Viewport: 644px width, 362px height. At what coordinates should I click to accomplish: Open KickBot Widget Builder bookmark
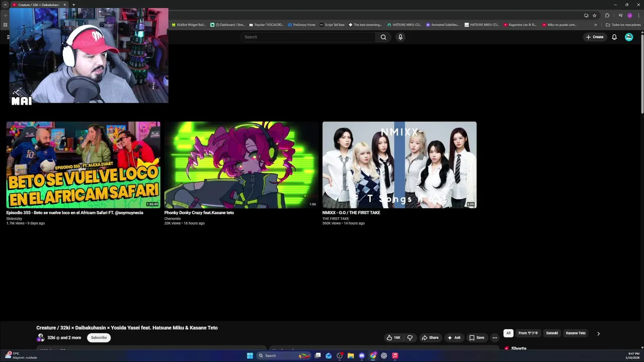coord(189,25)
